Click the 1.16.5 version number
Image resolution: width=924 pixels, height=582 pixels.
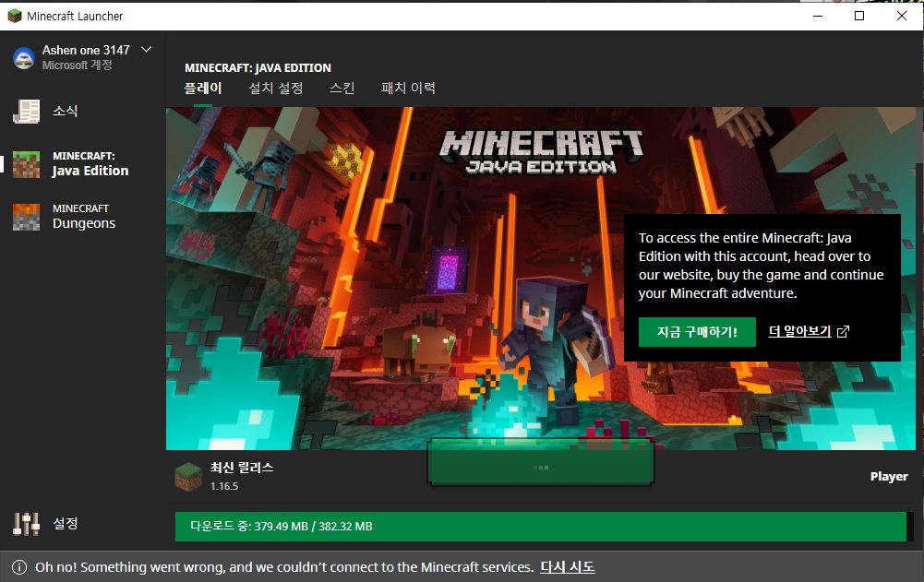[x=224, y=487]
